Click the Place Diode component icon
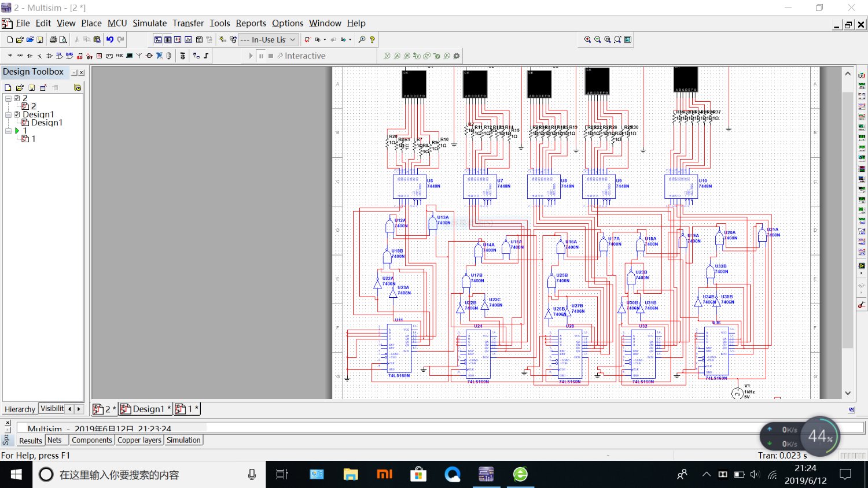 30,56
